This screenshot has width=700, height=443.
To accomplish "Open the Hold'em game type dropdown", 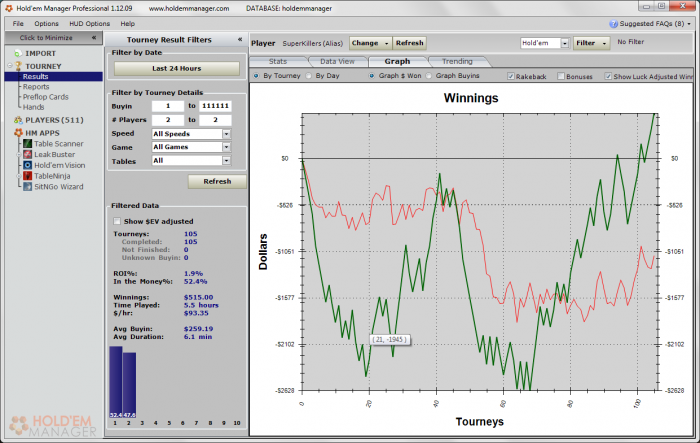I will pyautogui.click(x=565, y=43).
